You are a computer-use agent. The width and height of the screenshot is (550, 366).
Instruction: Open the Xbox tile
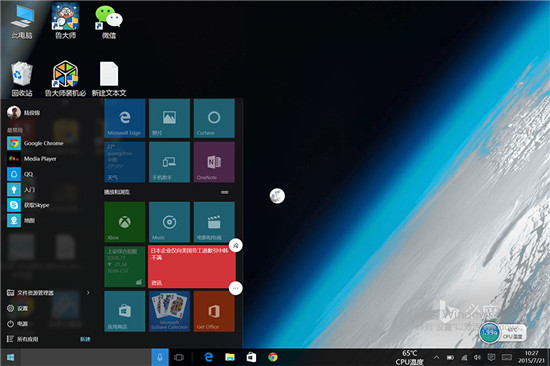(125, 222)
